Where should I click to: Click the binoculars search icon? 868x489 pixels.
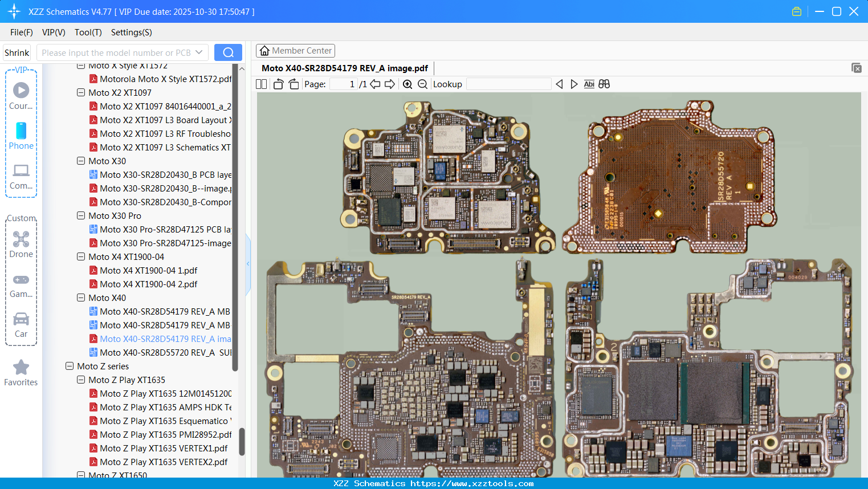point(604,84)
